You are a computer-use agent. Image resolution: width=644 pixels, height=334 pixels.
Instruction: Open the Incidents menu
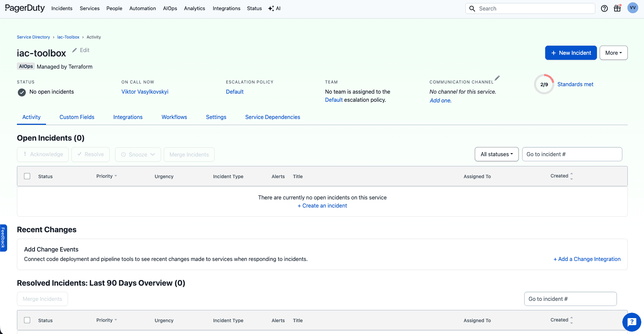[62, 8]
